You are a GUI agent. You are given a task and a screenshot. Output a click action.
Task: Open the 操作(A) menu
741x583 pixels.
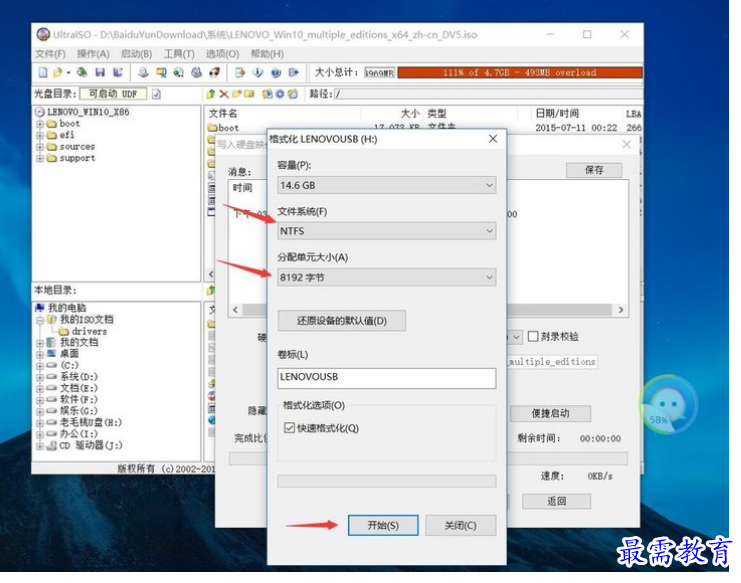[93, 54]
